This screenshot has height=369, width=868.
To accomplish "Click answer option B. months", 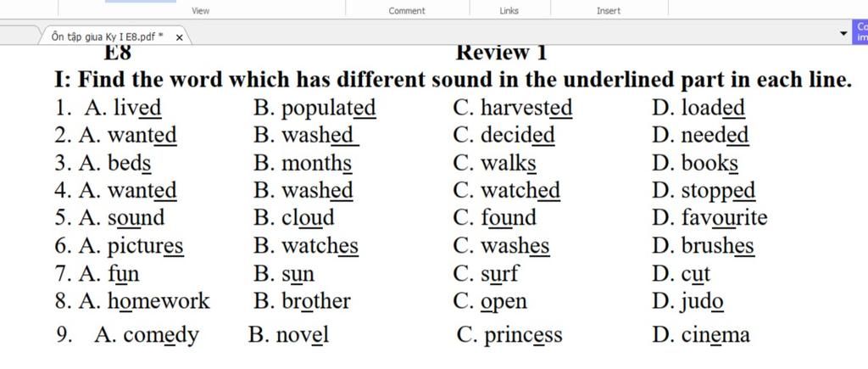I will pos(303,164).
